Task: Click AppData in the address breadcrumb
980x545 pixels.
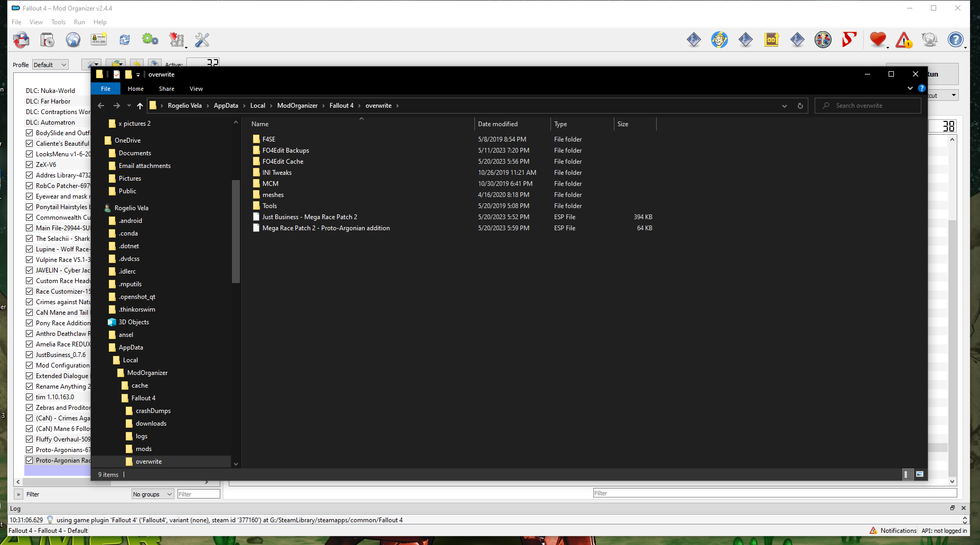Action: (x=226, y=106)
